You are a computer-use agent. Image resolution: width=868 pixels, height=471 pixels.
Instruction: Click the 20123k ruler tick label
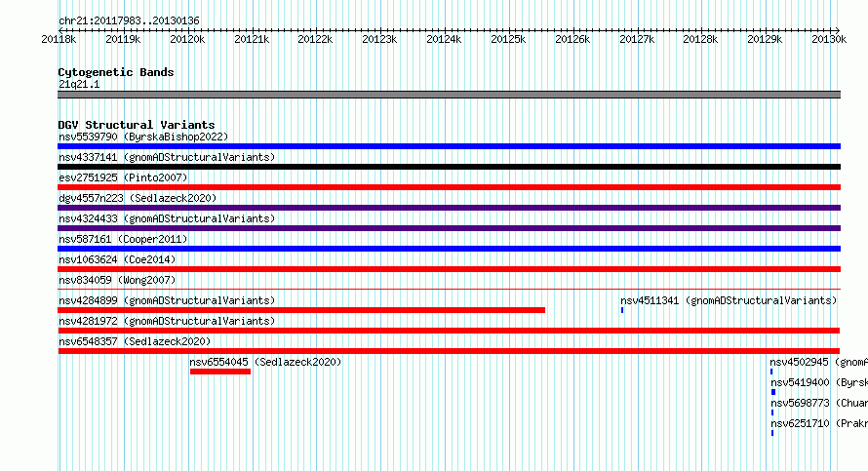379,39
